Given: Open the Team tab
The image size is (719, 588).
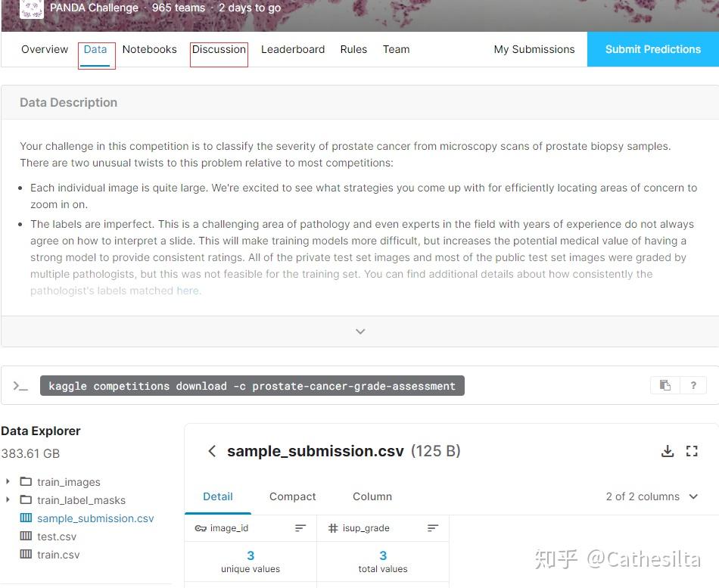Looking at the screenshot, I should click(x=396, y=49).
